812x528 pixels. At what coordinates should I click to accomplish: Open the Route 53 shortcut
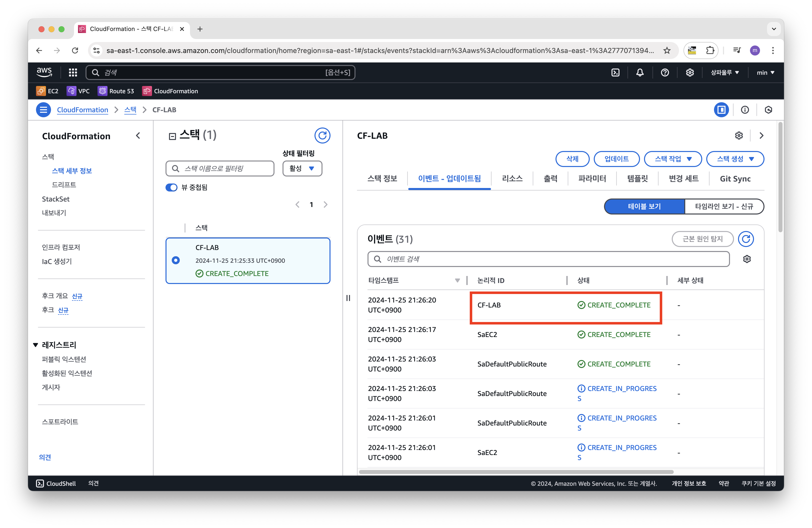(116, 91)
